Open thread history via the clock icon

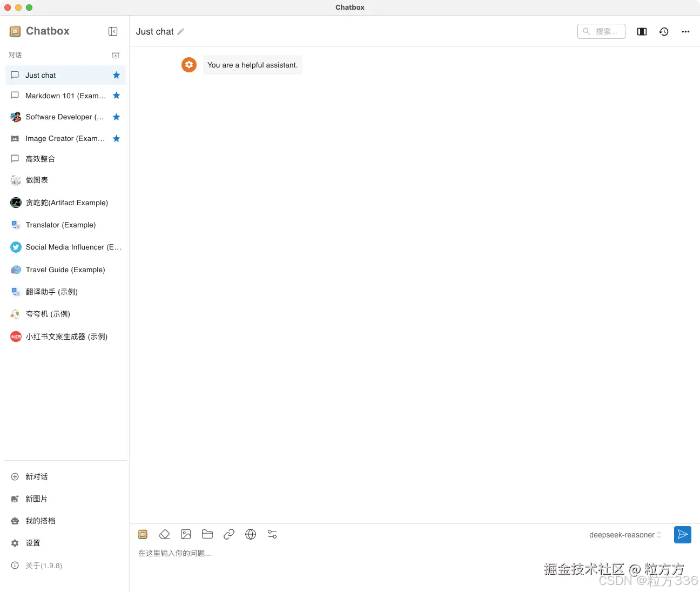(x=664, y=31)
